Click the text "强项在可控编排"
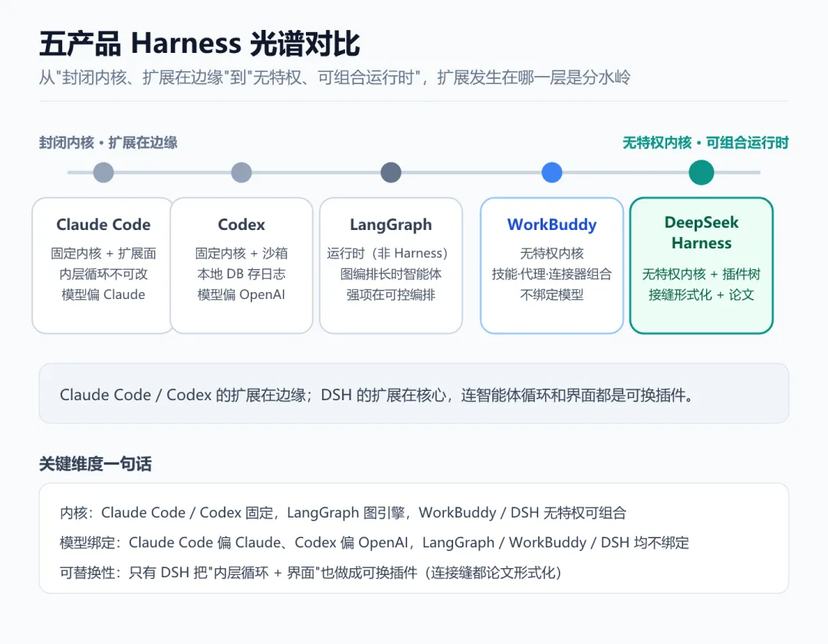828x644 pixels. (391, 294)
